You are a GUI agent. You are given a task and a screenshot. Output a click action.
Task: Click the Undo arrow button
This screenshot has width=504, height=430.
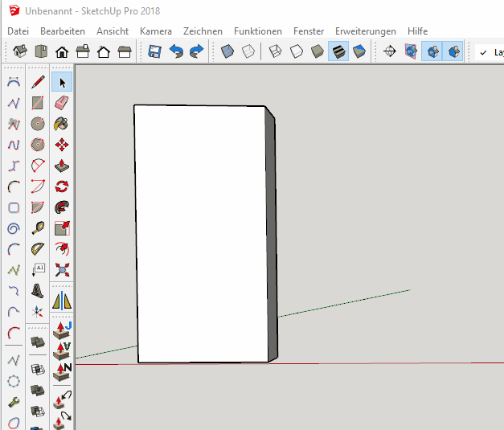coord(176,52)
